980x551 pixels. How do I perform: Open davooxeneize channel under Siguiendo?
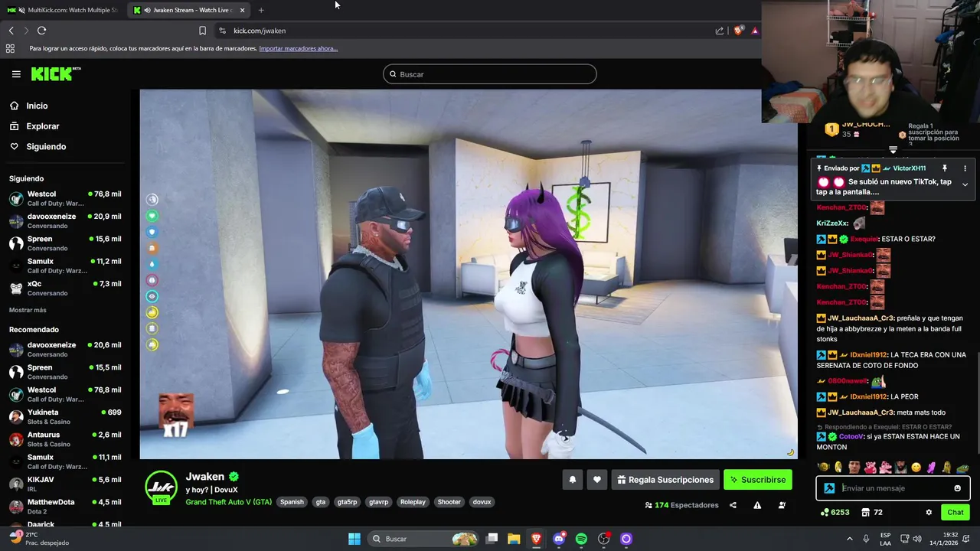[64, 220]
